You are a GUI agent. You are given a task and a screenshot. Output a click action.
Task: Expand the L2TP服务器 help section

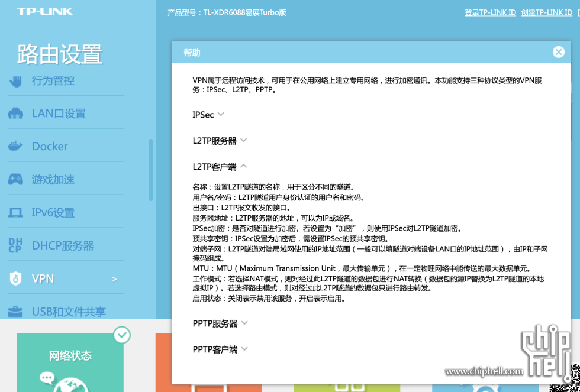(x=220, y=141)
